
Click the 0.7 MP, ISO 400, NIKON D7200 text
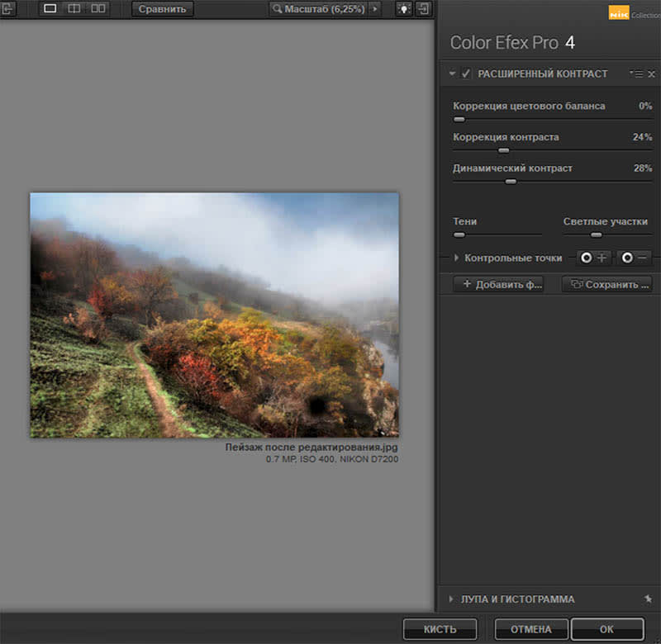pos(332,459)
